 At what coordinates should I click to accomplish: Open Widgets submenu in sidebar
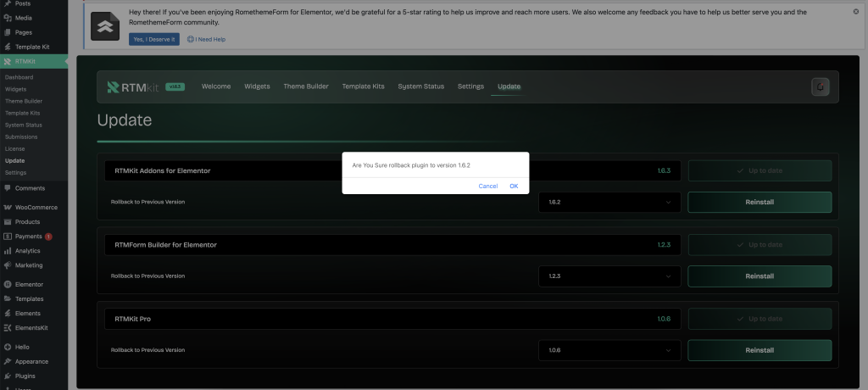click(15, 89)
